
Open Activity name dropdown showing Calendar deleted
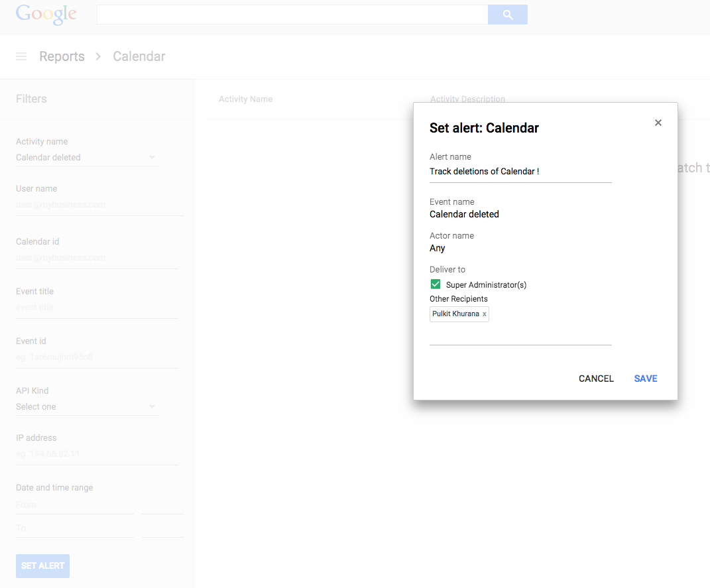[x=86, y=158]
